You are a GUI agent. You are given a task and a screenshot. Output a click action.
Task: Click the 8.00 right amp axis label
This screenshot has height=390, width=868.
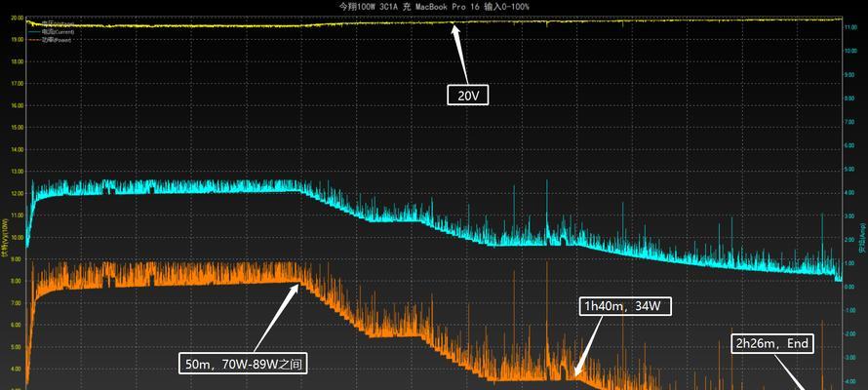pos(851,97)
